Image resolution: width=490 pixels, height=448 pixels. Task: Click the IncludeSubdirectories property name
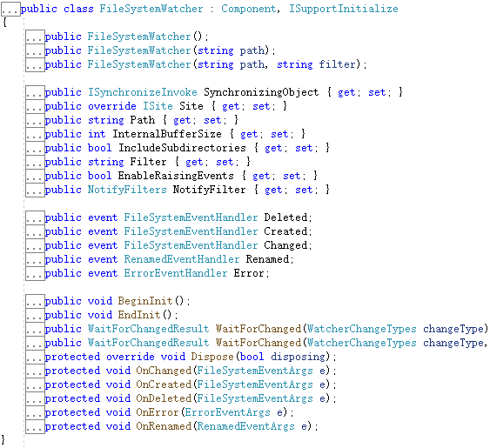click(182, 148)
